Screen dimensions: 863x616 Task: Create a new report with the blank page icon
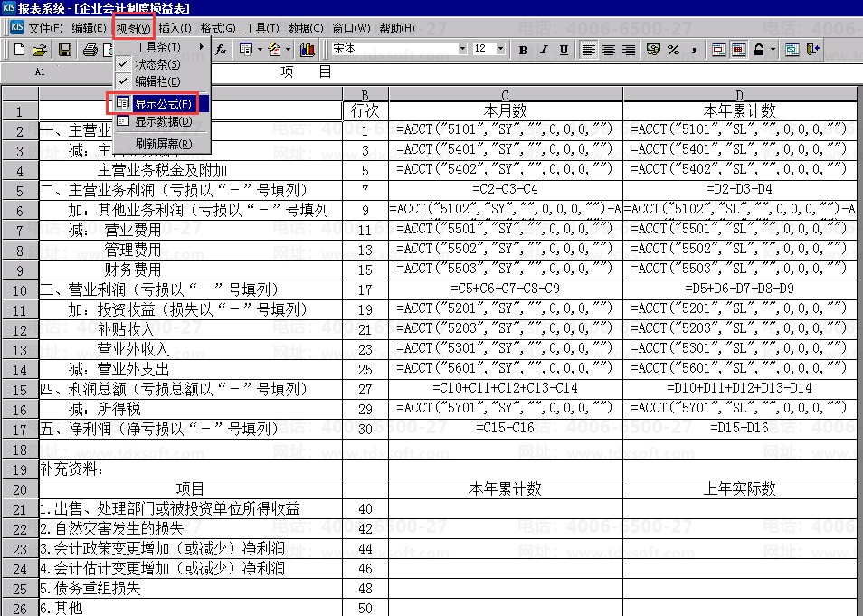click(20, 50)
